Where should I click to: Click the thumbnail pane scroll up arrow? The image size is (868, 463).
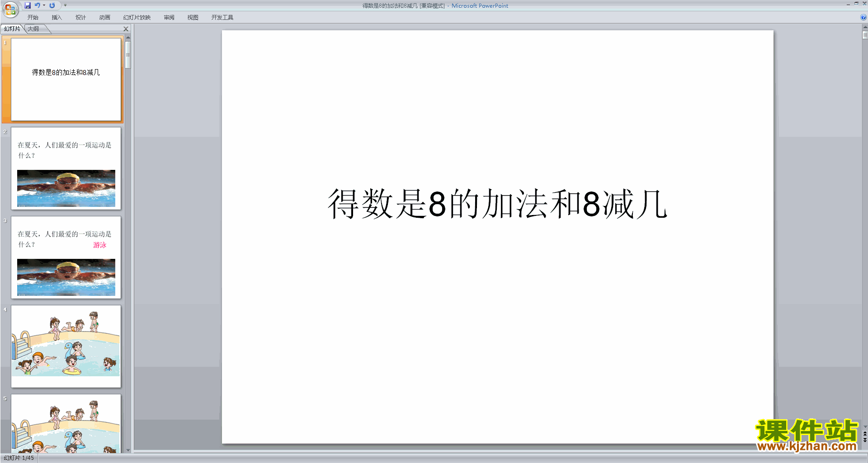click(128, 37)
